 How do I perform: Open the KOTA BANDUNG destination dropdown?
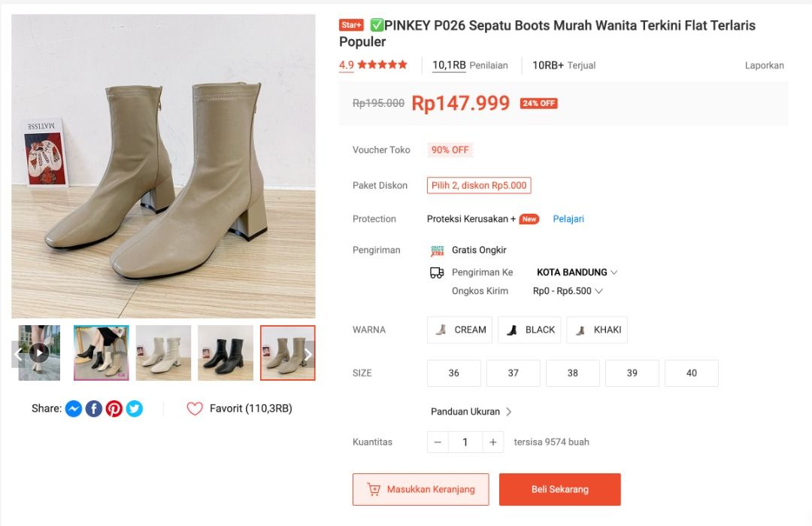click(x=577, y=272)
